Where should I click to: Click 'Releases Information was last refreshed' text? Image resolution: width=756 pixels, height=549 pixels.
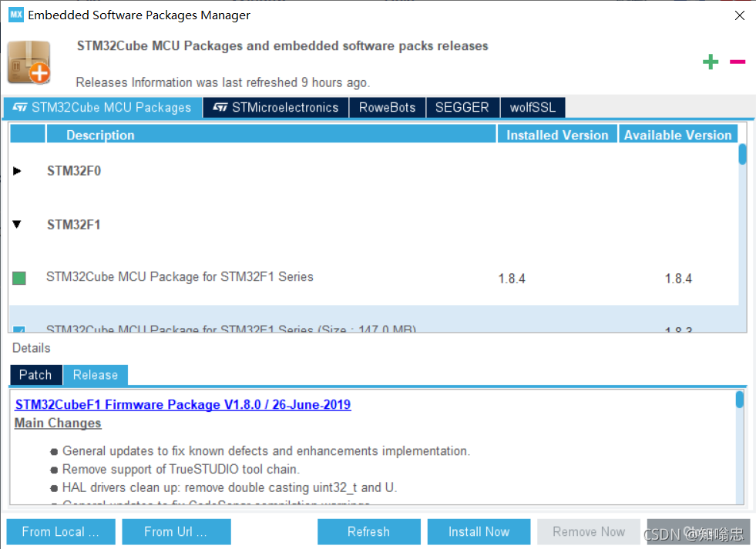click(223, 82)
